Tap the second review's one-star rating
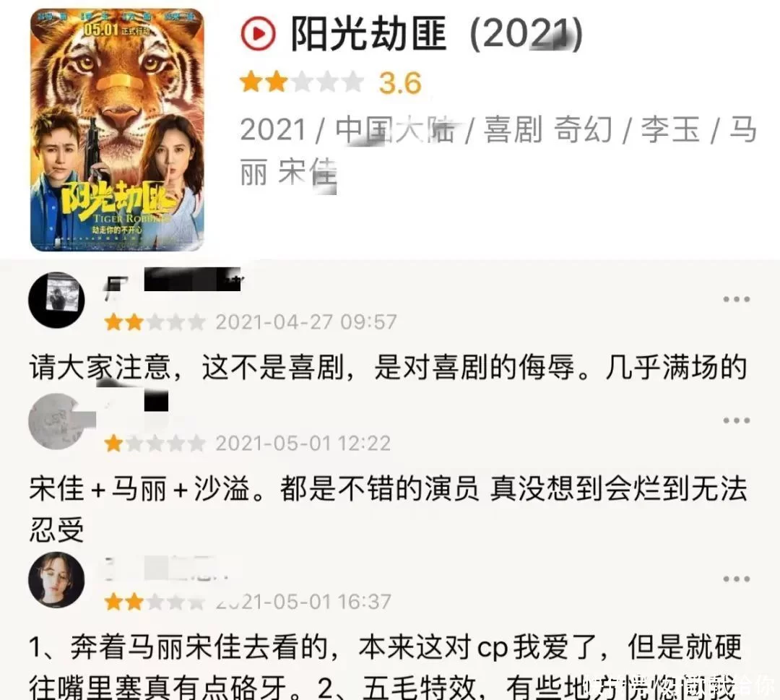Viewport: 780px width, 700px height. [x=155, y=444]
